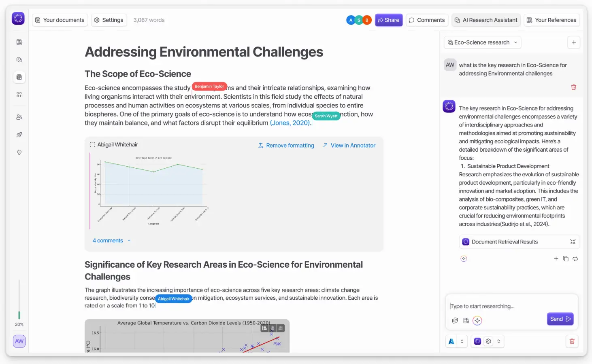Viewport: 592px width, 364px height.
Task: Focus the Type to start researching field
Action: pos(511,306)
